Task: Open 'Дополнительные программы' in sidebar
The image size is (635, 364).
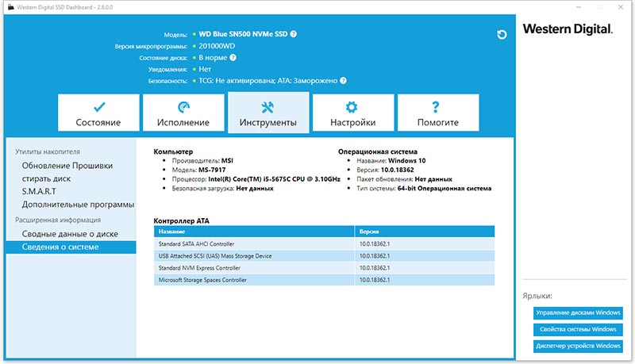Action: tap(78, 205)
